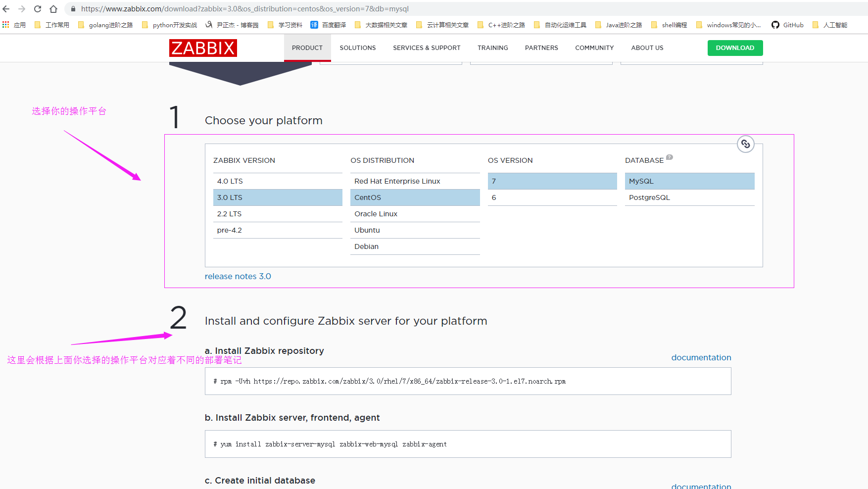Open documentation link beside Create initial database

tap(701, 486)
